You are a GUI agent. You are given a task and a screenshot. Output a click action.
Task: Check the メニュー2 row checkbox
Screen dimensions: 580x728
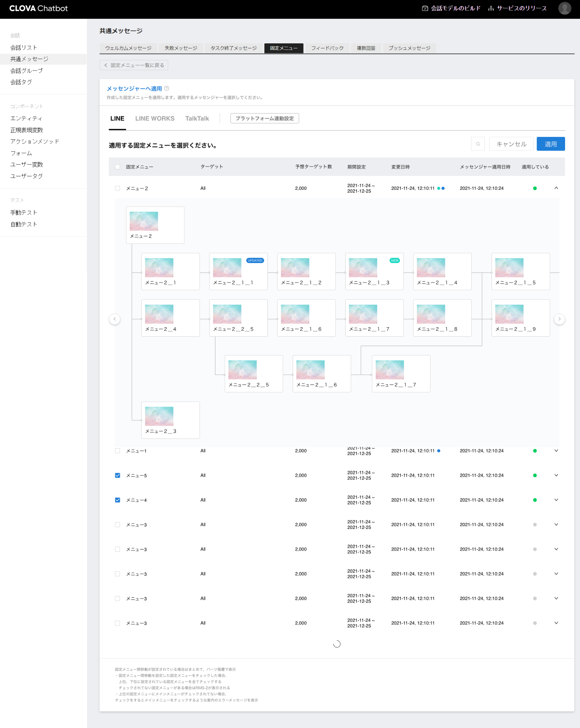click(118, 188)
